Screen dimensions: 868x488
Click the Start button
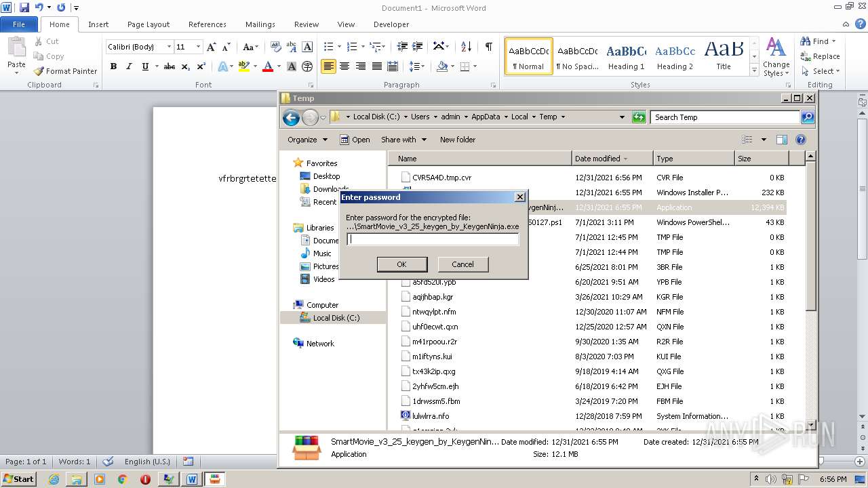pos(18,479)
